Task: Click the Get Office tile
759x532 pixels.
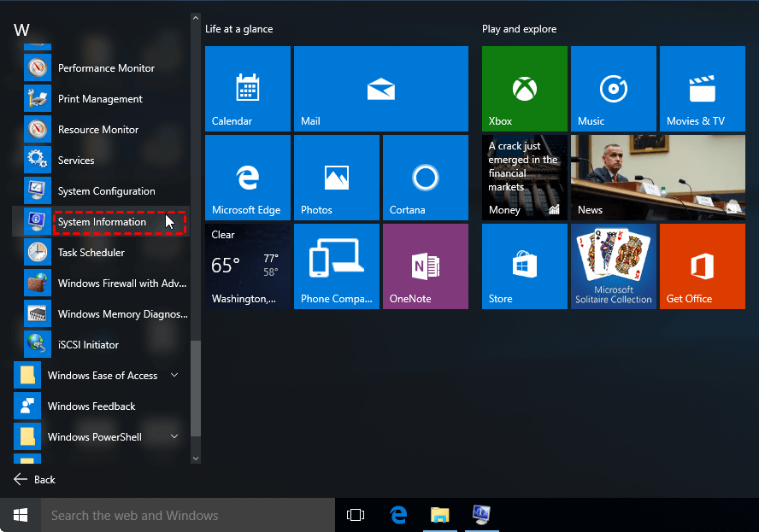Action: [x=702, y=266]
